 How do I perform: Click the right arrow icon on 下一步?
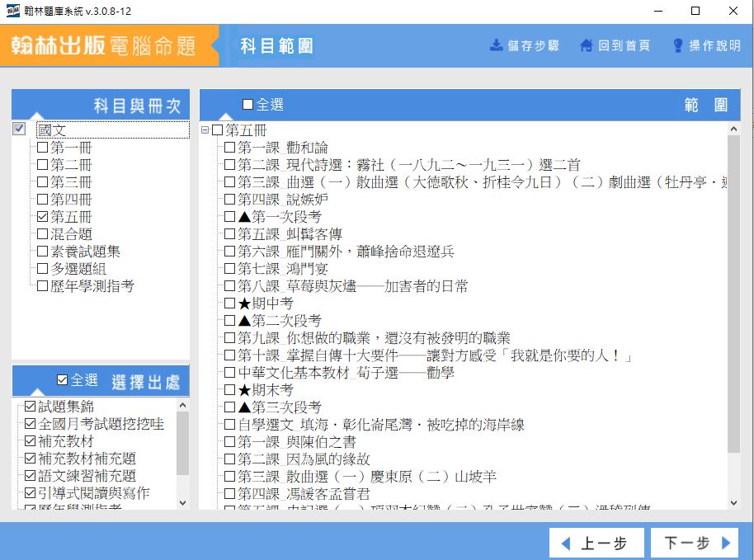(x=726, y=543)
